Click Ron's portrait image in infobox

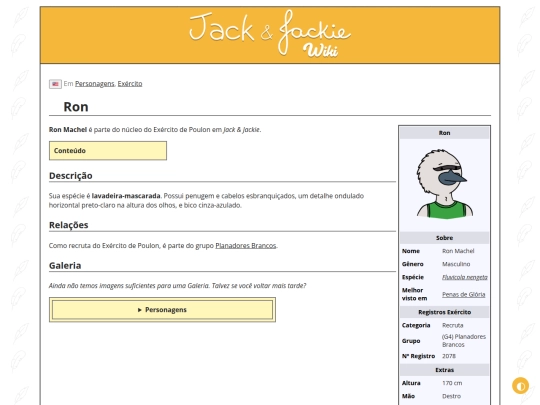[445, 184]
